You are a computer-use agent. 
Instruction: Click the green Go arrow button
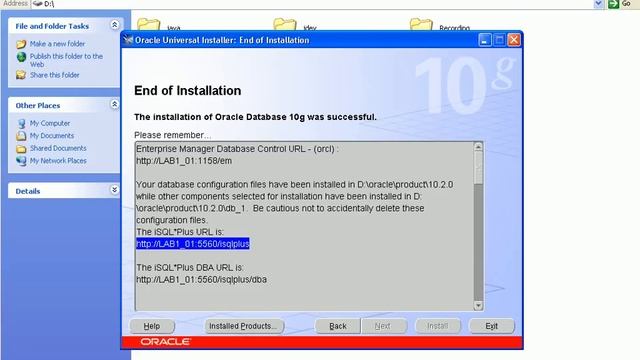point(613,4)
